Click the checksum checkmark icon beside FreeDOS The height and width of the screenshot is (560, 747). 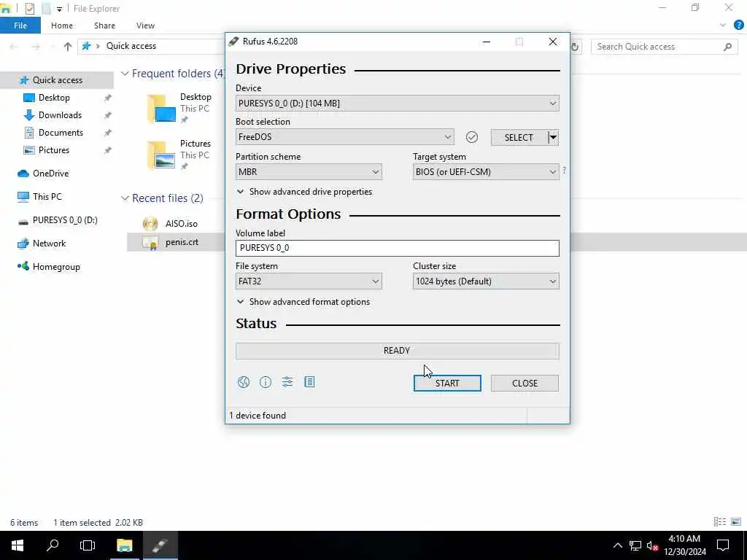click(472, 137)
